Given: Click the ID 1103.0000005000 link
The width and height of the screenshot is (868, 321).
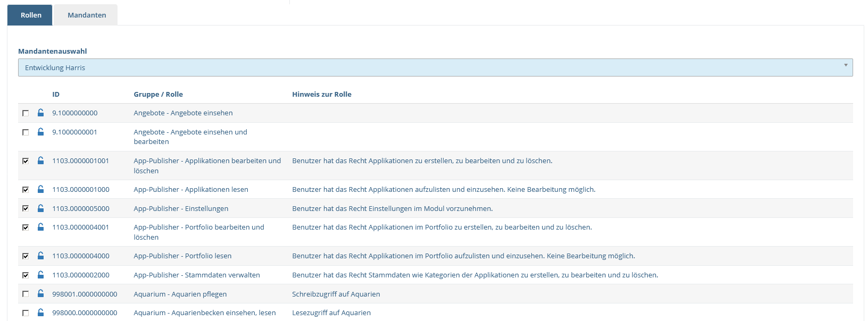Looking at the screenshot, I should pyautogui.click(x=81, y=208).
